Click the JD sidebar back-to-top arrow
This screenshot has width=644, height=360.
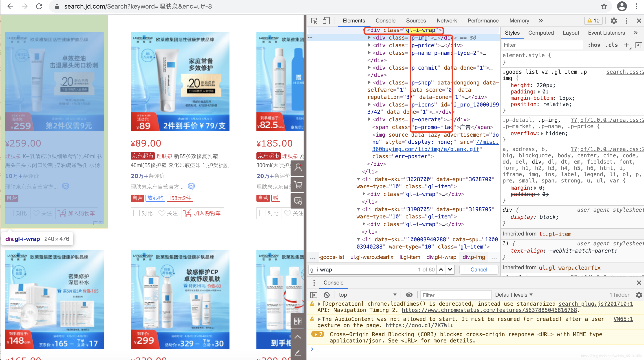point(298,337)
